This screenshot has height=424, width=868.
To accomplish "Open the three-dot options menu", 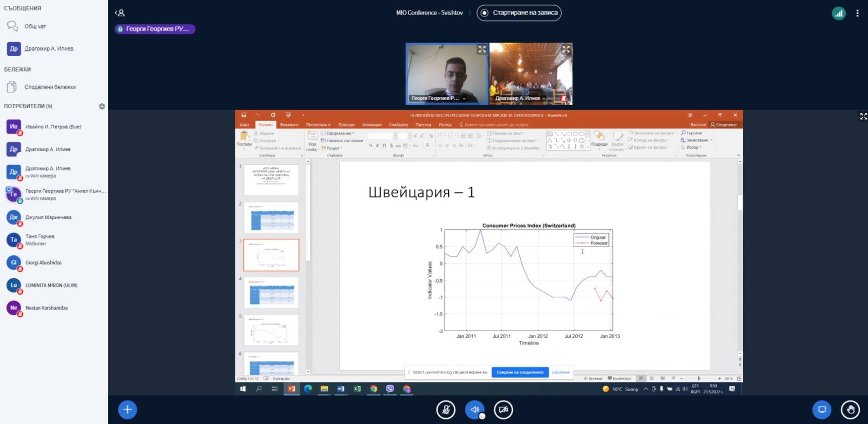I will [x=857, y=13].
